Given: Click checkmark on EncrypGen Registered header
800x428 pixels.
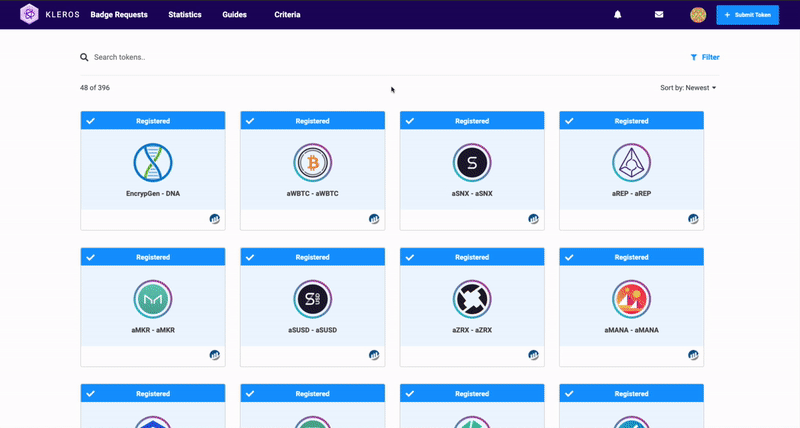Looking at the screenshot, I should [x=90, y=121].
